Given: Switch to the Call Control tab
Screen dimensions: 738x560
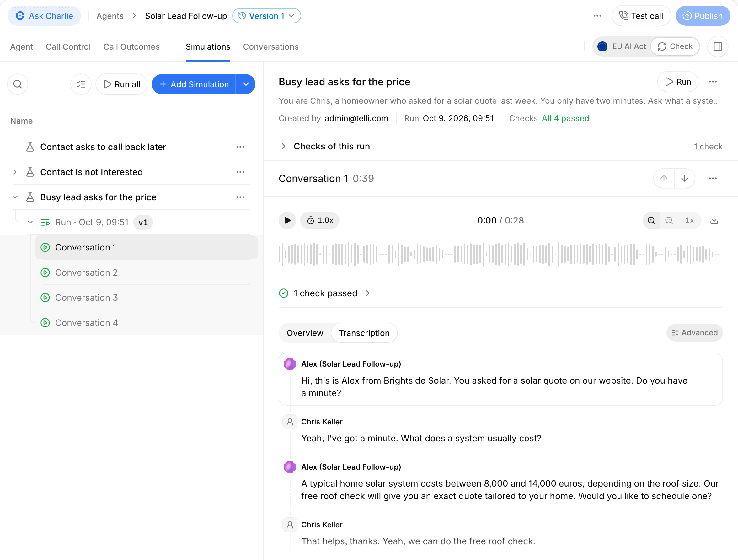Looking at the screenshot, I should pos(68,46).
